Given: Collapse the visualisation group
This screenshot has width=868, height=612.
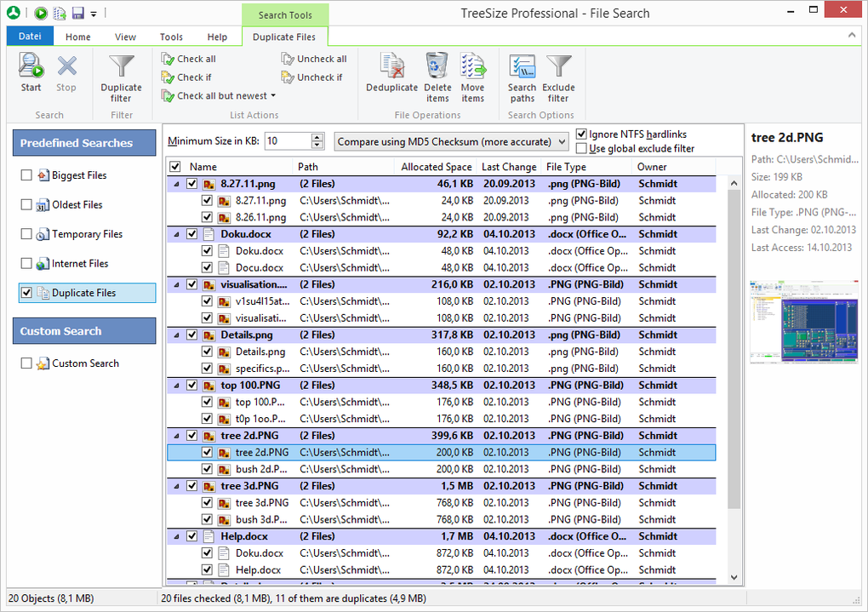Looking at the screenshot, I should 177,284.
